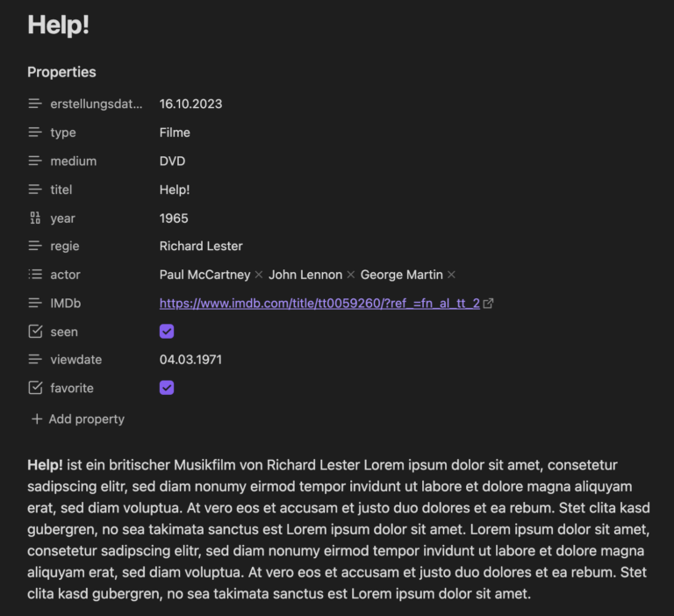Click the text icon beside medium property
Screen dimensions: 674x616
click(35, 161)
